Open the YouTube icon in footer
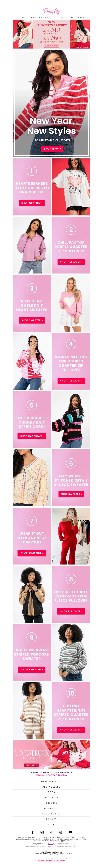 pos(70,832)
